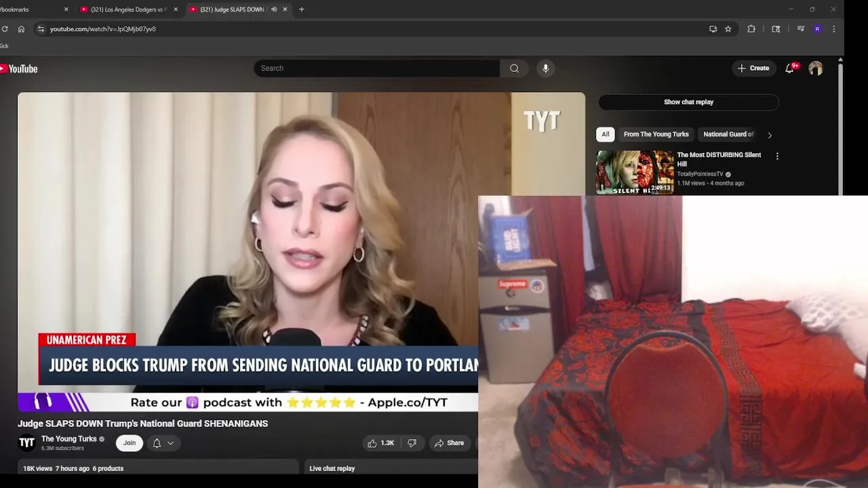Open Silent Hill video thumbnail
868x488 pixels.
coord(635,172)
